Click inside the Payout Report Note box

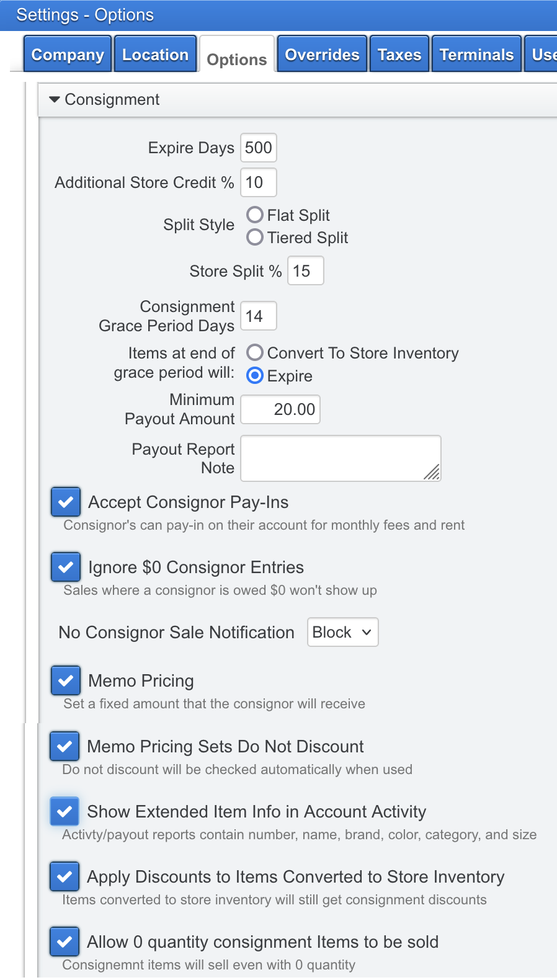point(340,458)
